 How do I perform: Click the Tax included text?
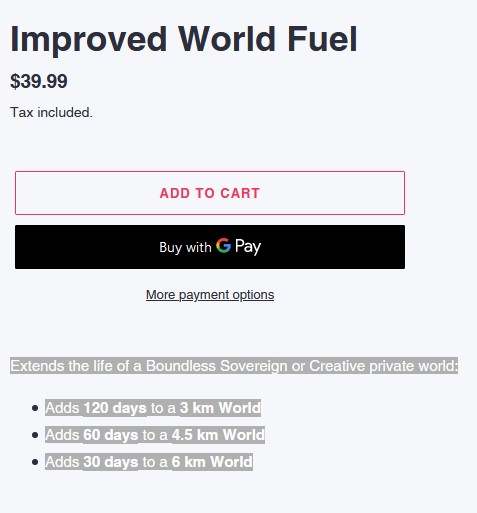51,112
